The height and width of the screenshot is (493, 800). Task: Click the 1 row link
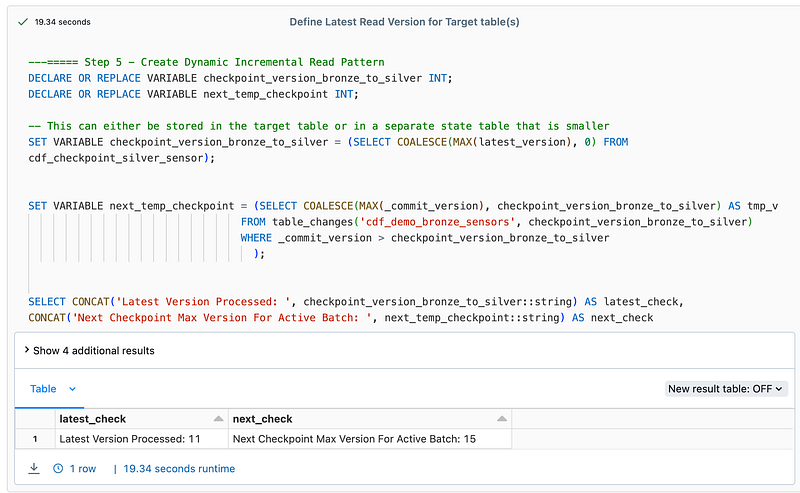83,469
